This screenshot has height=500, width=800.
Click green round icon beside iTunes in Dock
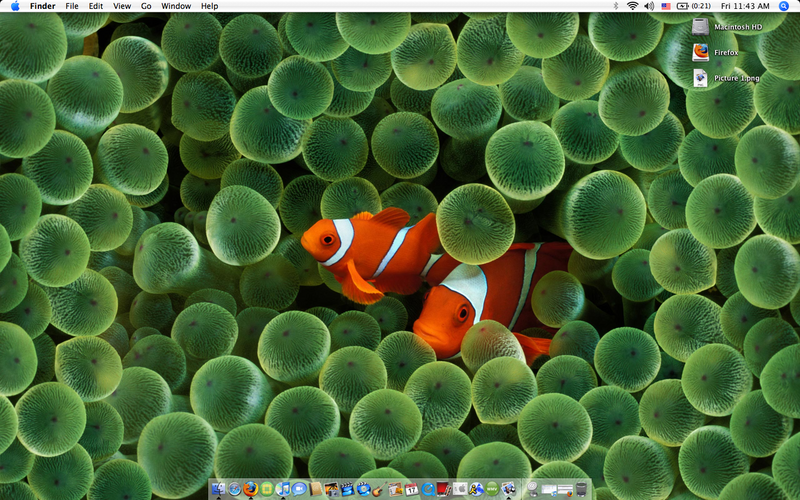tap(267, 489)
